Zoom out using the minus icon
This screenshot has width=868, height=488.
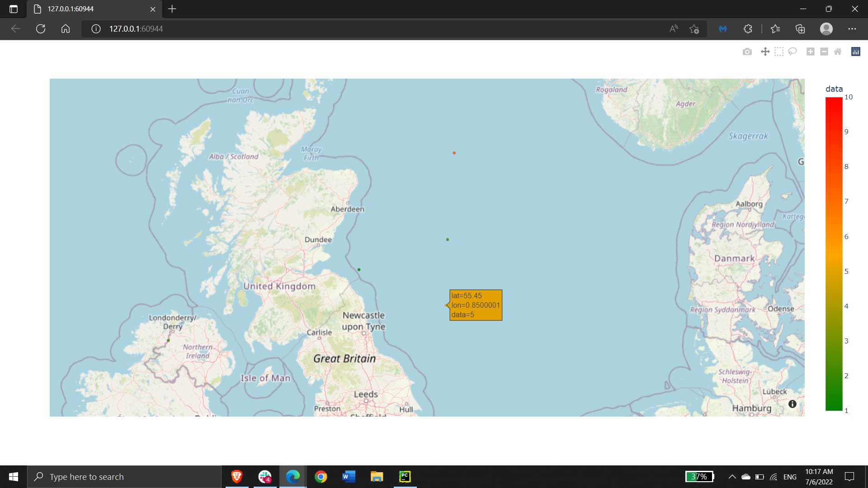(x=824, y=52)
